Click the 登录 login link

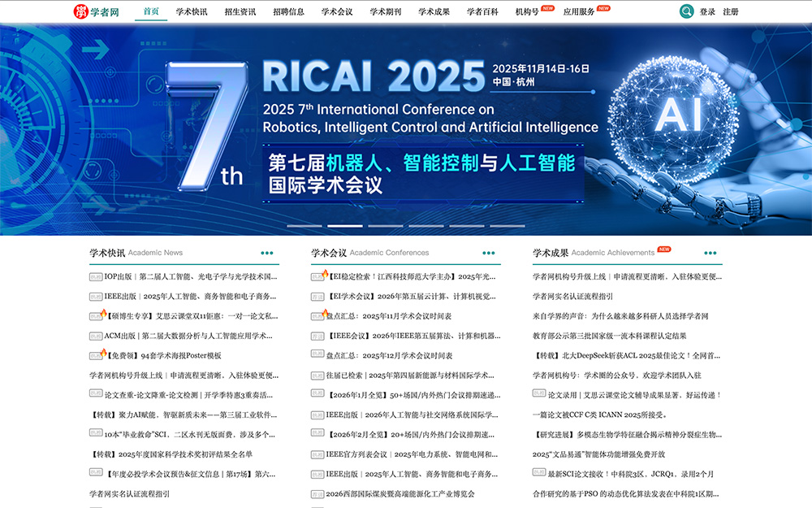[708, 11]
